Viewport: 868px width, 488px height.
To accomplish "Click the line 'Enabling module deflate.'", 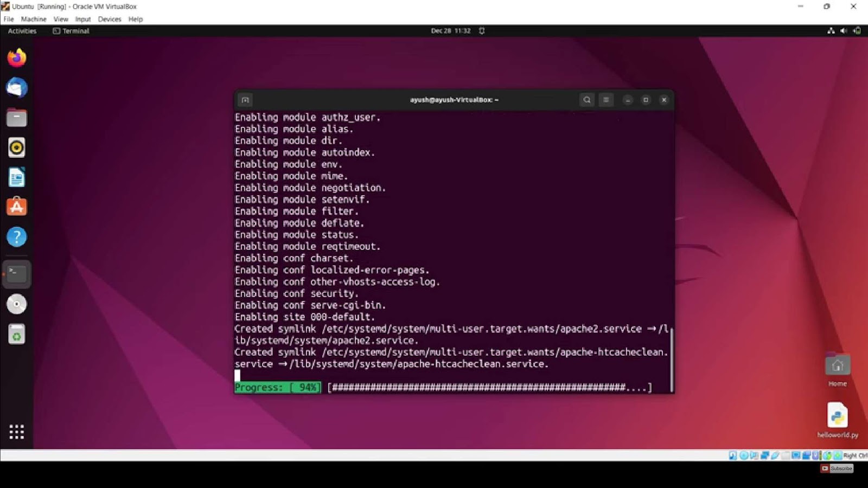I will [x=299, y=223].
